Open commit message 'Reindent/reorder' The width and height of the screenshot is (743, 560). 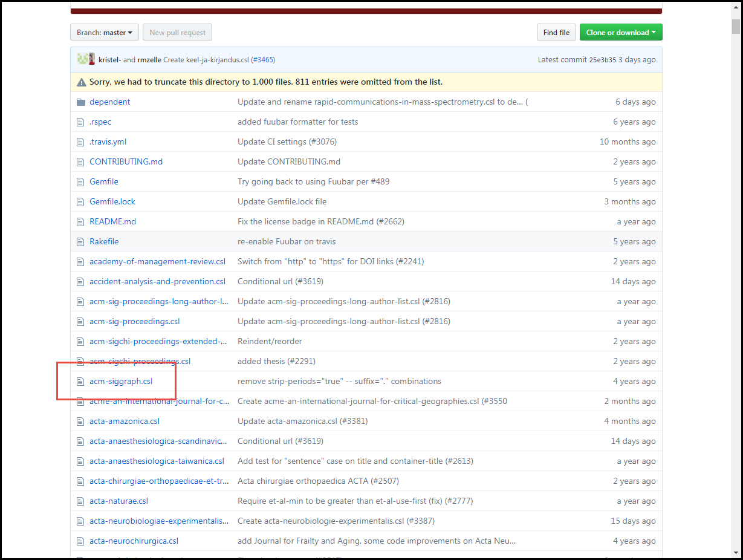click(x=270, y=341)
